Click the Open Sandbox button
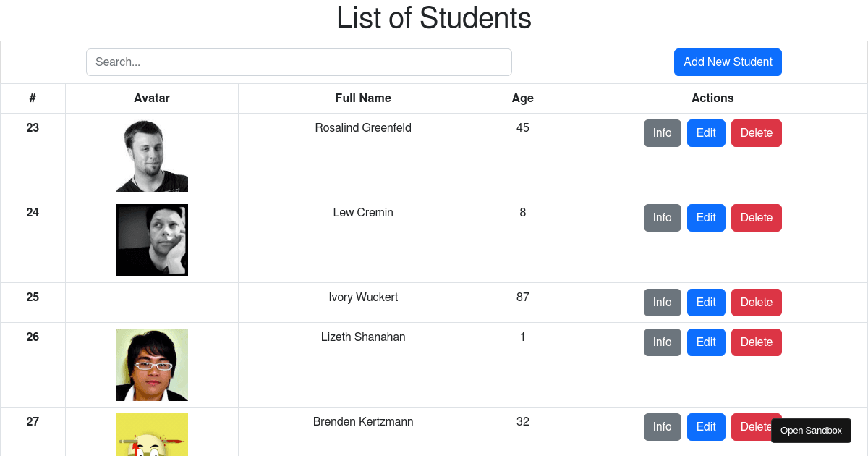This screenshot has width=868, height=456. [x=811, y=431]
